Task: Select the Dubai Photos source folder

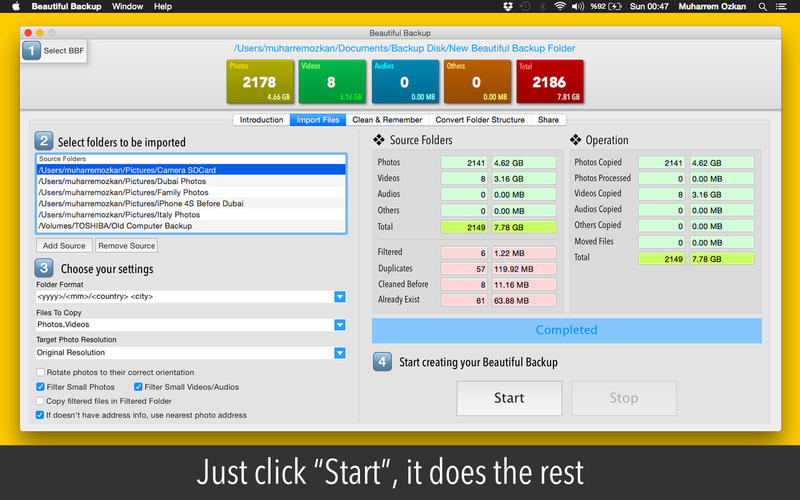Action: point(191,181)
